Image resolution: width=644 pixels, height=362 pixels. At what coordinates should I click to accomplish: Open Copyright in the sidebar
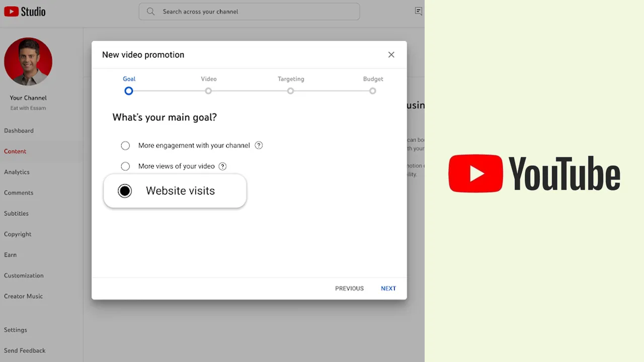[x=18, y=234]
